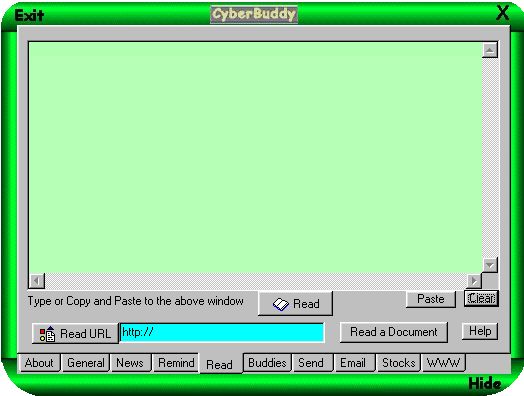Open the About tab
Image resolution: width=524 pixels, height=396 pixels.
point(39,363)
